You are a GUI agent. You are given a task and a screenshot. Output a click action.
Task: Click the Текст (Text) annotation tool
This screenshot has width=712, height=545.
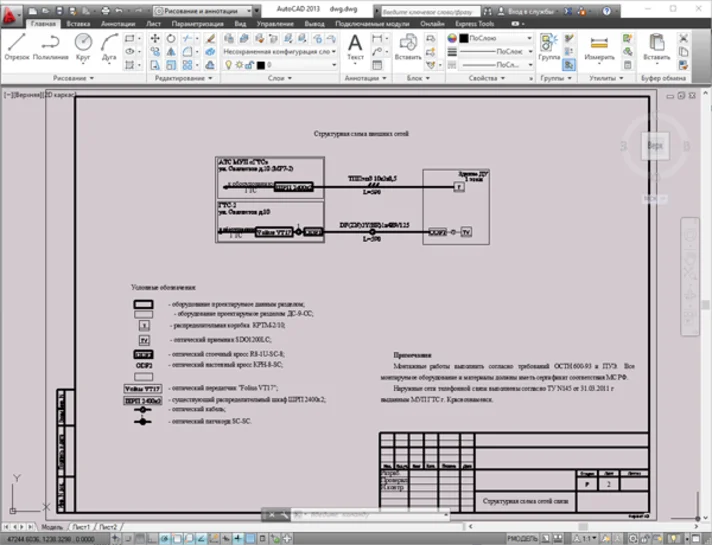355,45
